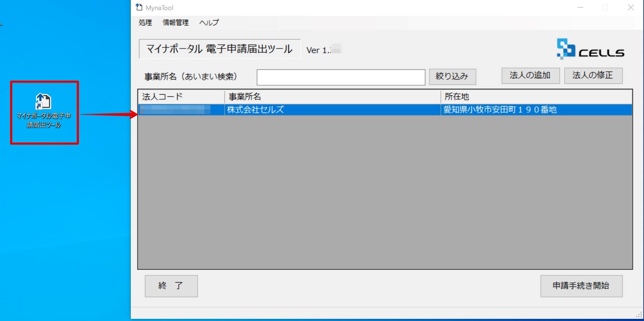Screen dimensions: 644x321
Task: Focus the 事業所名 search input field
Action: click(341, 77)
